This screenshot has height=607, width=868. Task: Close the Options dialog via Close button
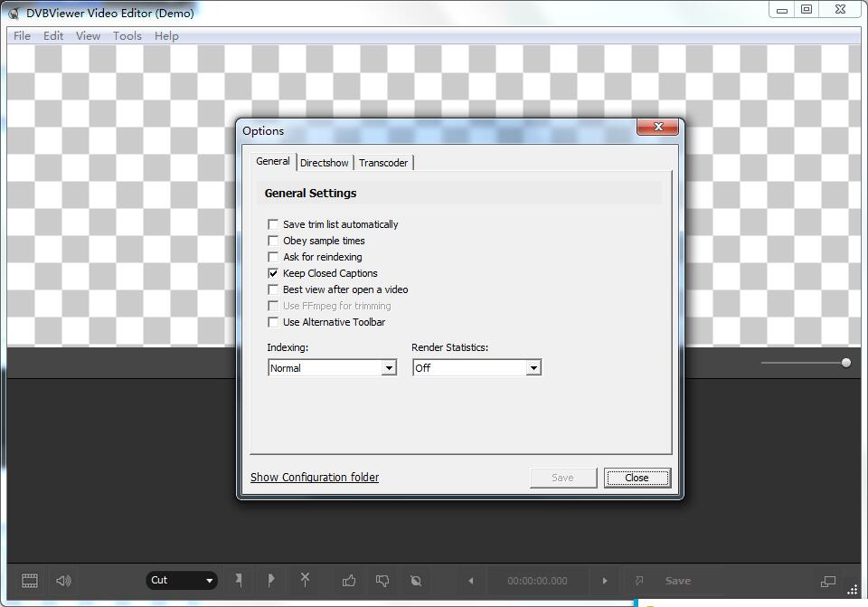pos(637,478)
